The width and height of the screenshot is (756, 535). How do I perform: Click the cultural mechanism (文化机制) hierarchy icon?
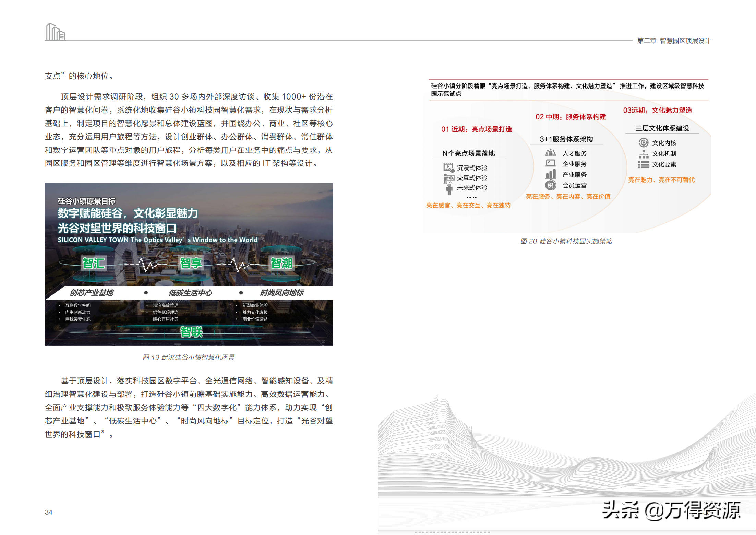click(x=643, y=154)
